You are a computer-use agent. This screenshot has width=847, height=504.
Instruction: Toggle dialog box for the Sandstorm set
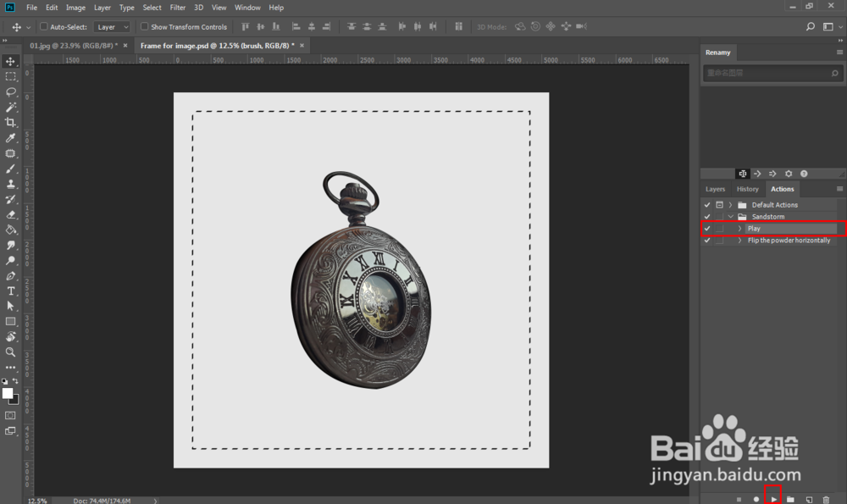pyautogui.click(x=719, y=217)
